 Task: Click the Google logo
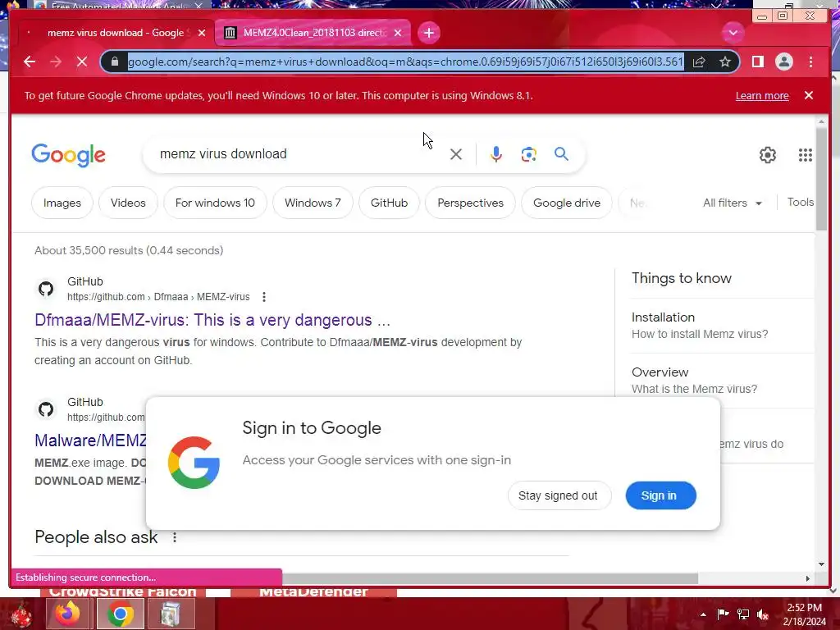click(69, 155)
